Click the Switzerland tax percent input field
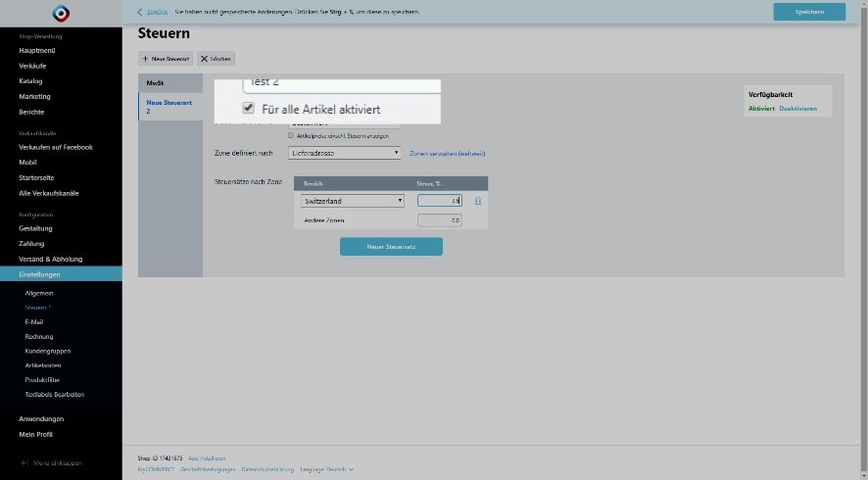868x480 pixels. tap(439, 201)
